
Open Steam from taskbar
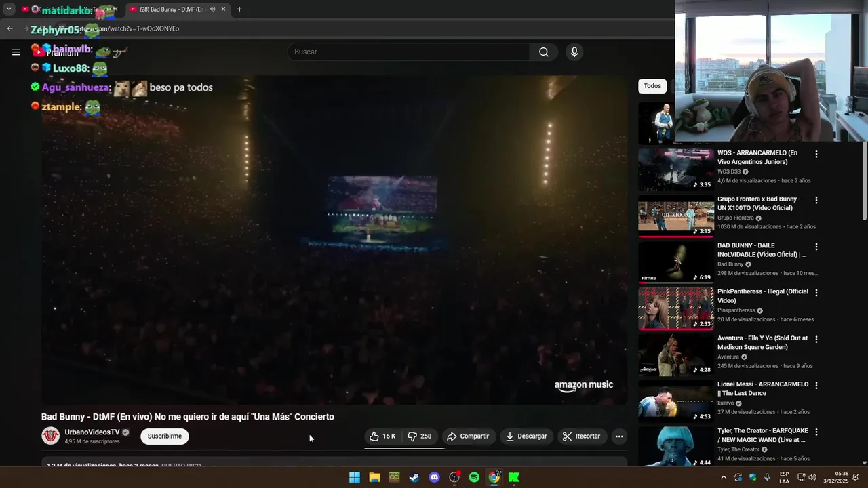[414, 477]
